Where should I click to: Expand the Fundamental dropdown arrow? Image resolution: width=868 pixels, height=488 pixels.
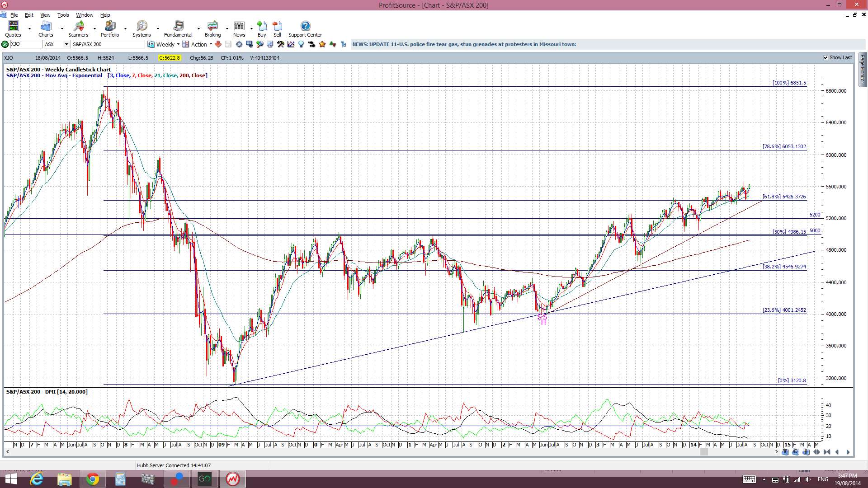point(198,28)
